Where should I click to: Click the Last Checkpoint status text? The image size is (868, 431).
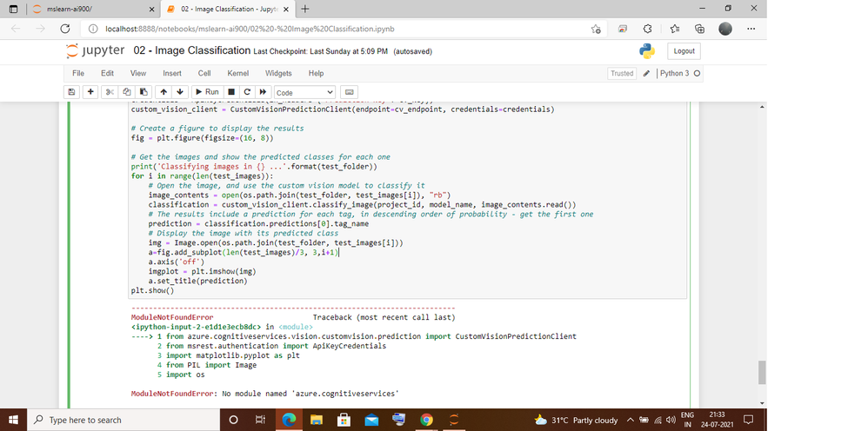point(321,51)
